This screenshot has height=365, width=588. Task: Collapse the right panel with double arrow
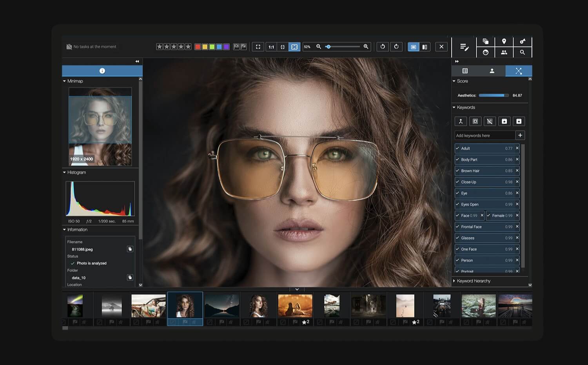(457, 62)
